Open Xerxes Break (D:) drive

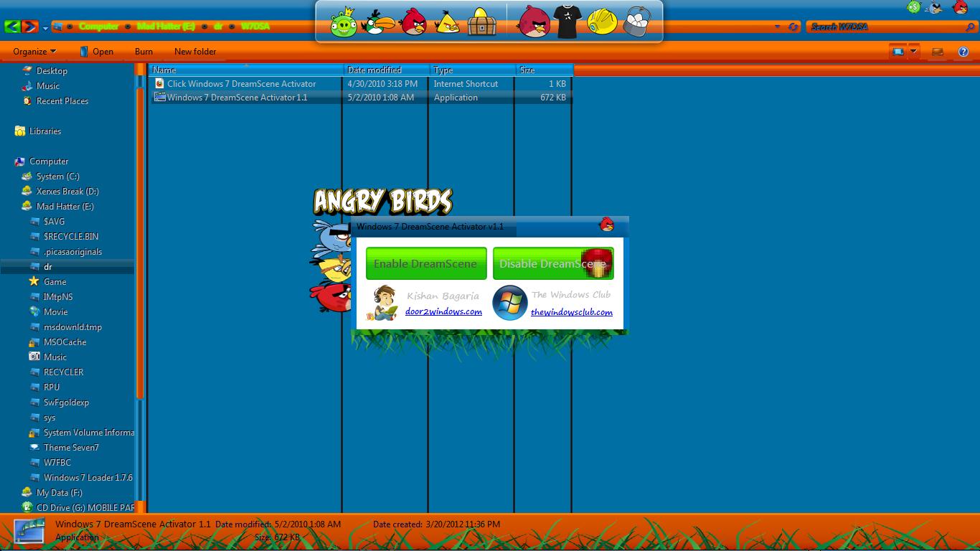[67, 192]
